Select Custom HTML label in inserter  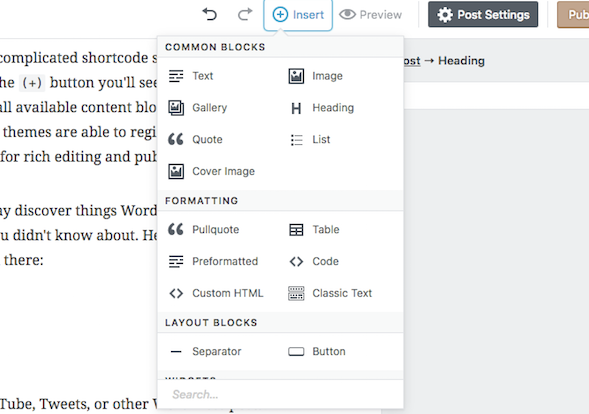click(228, 293)
